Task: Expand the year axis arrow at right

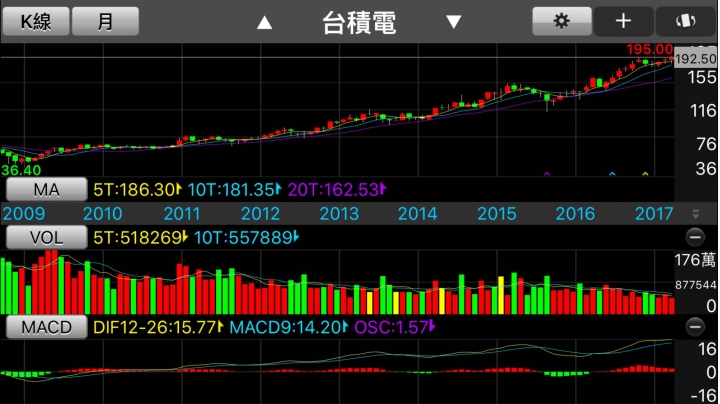Action: pyautogui.click(x=696, y=214)
